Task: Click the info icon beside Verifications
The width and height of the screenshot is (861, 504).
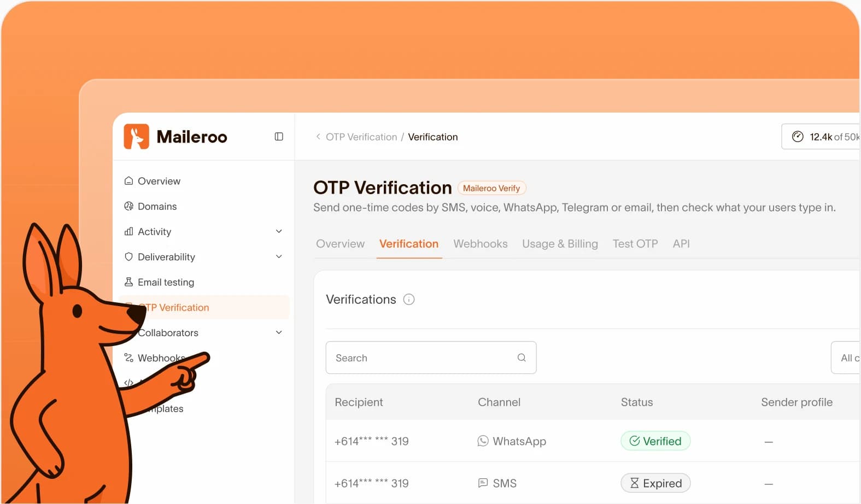Action: tap(409, 300)
